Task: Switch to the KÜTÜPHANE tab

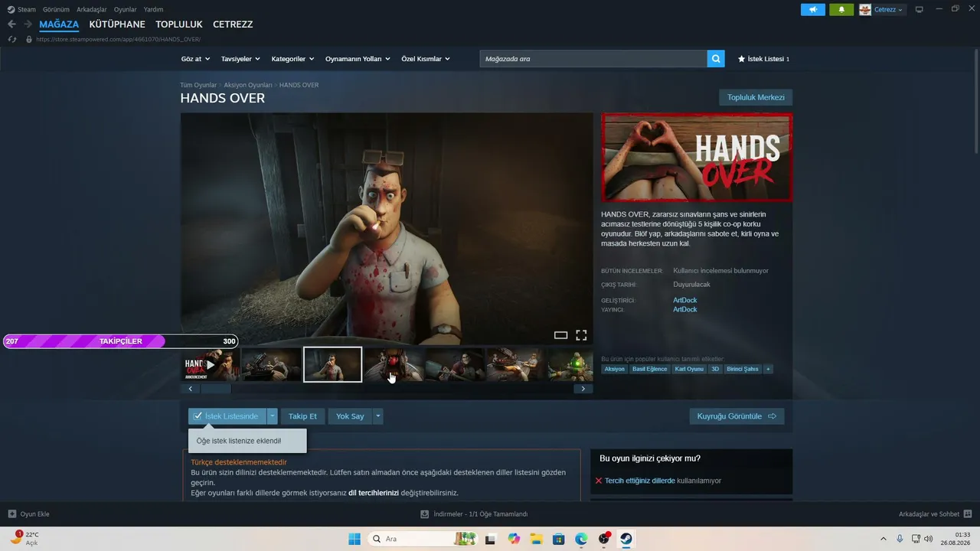Action: (117, 24)
